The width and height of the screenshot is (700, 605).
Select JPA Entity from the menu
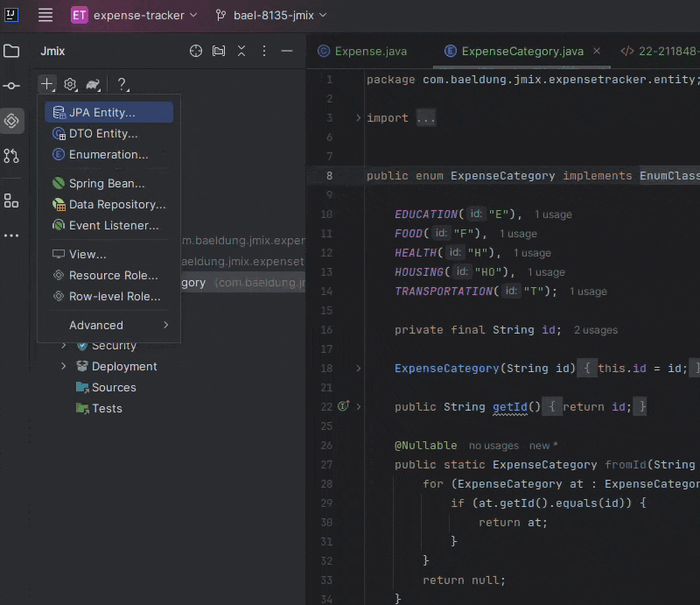[x=101, y=113]
